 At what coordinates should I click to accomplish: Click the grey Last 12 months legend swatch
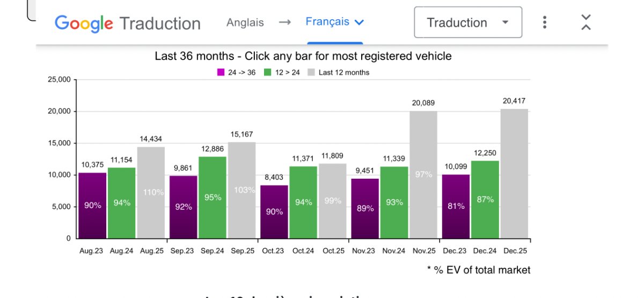click(311, 72)
